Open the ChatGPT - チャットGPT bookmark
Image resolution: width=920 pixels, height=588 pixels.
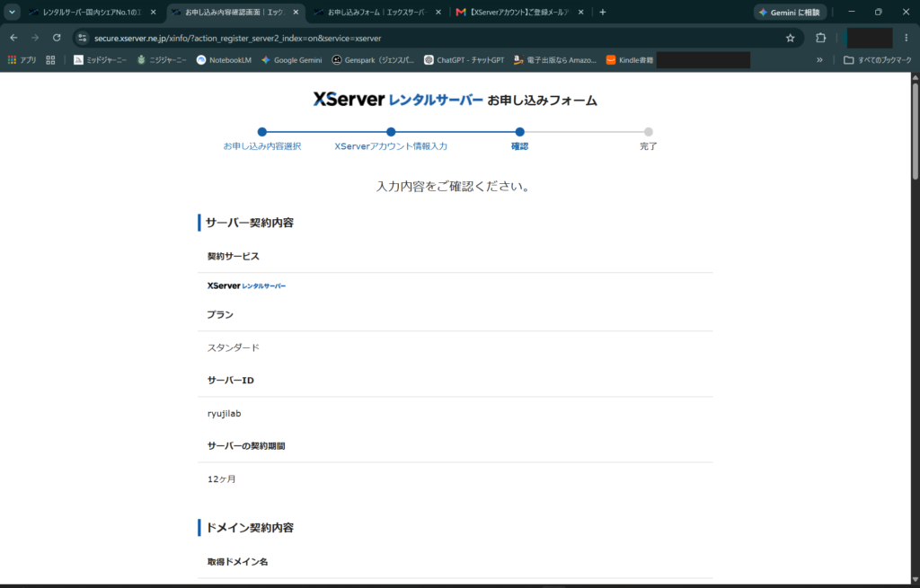click(464, 60)
